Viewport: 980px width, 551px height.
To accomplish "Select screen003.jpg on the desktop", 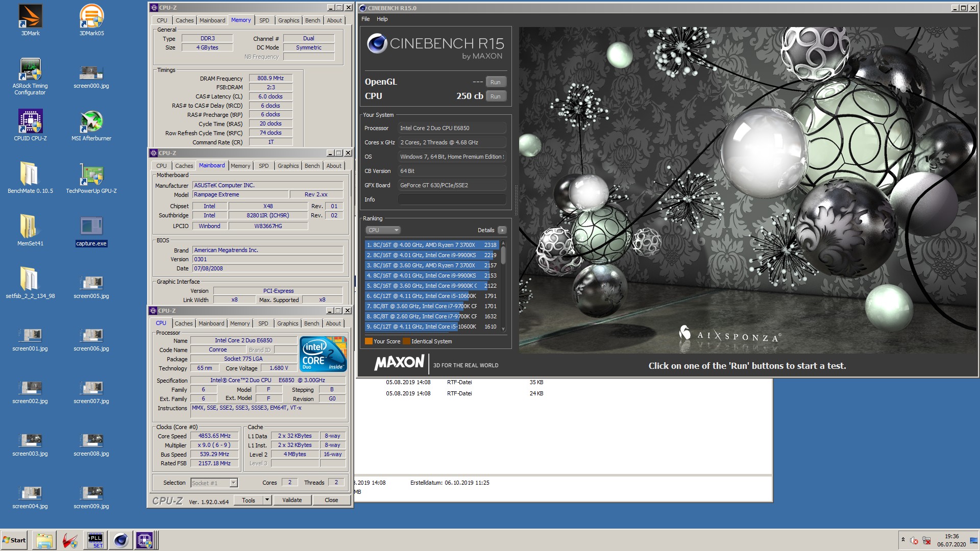I will coord(30,445).
